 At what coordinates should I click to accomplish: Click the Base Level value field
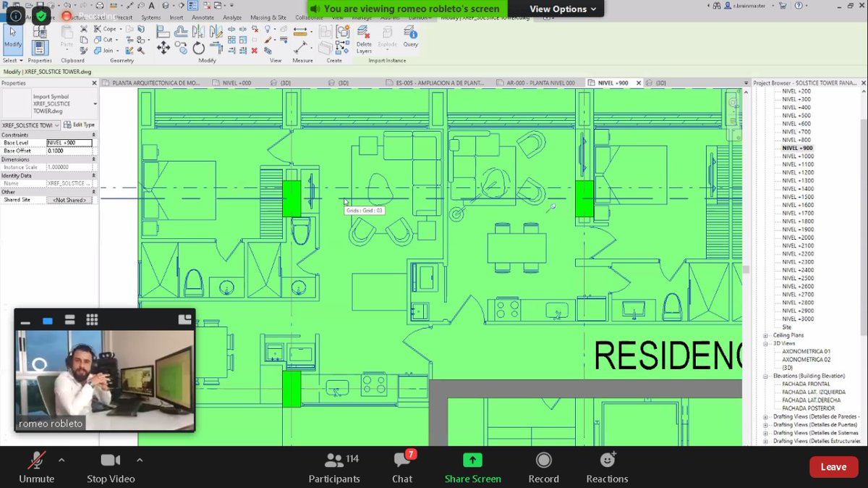[x=69, y=143]
